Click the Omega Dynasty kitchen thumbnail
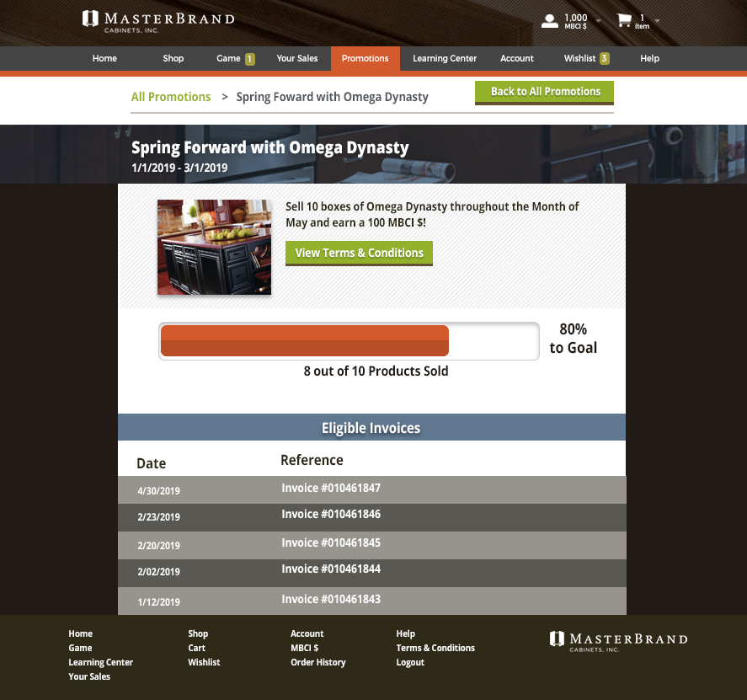Viewport: 747px width, 700px height. click(215, 247)
